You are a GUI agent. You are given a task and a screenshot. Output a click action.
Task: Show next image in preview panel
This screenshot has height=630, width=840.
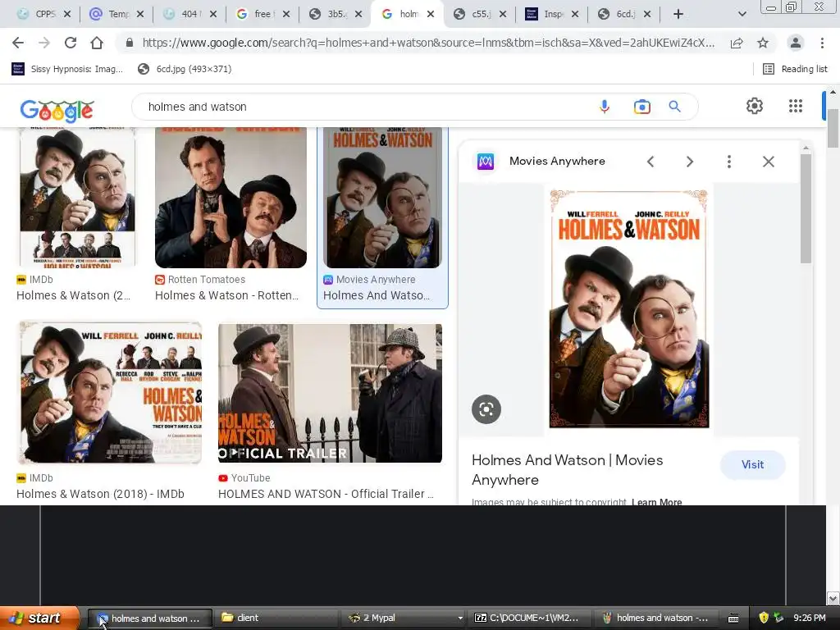coord(689,162)
